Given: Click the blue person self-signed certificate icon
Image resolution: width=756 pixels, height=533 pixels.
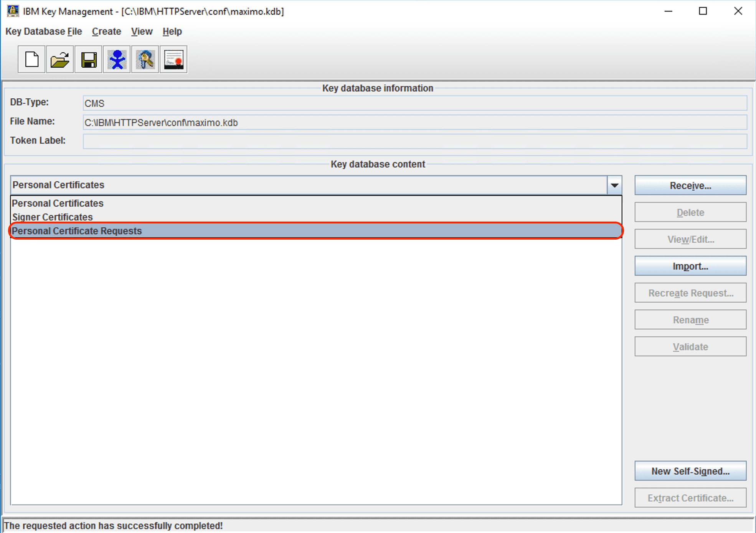Looking at the screenshot, I should tap(117, 60).
